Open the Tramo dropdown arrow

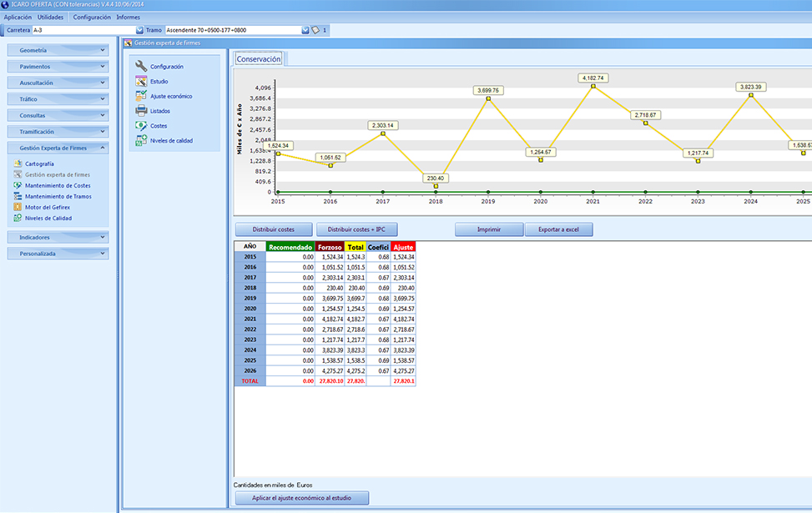[305, 30]
